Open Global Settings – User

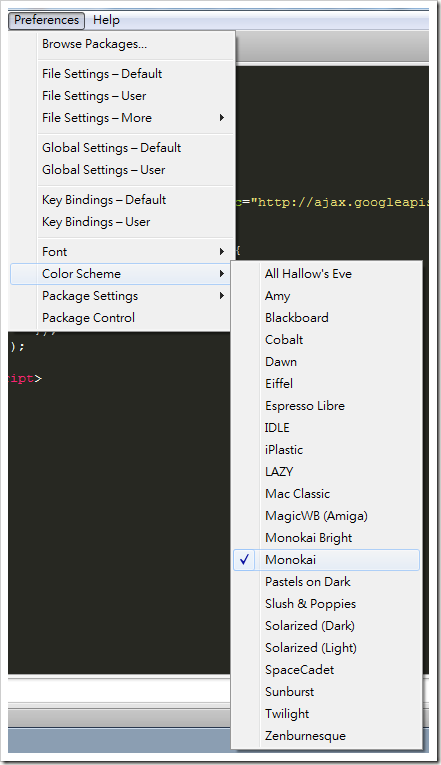coord(120,170)
